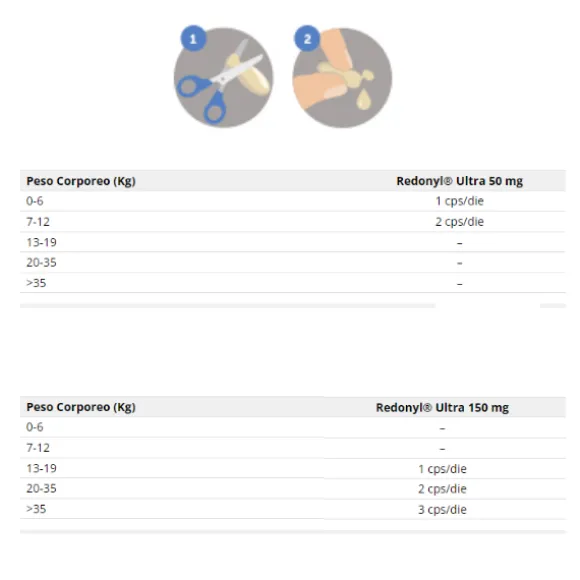Click the step 2 squeezing capsule illustration

(x=342, y=78)
